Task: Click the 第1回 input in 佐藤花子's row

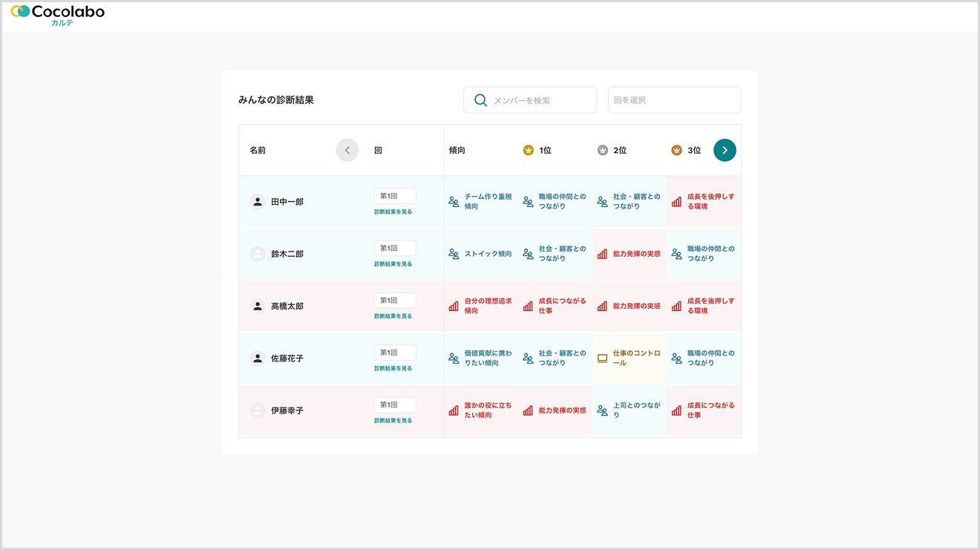Action: click(x=394, y=352)
